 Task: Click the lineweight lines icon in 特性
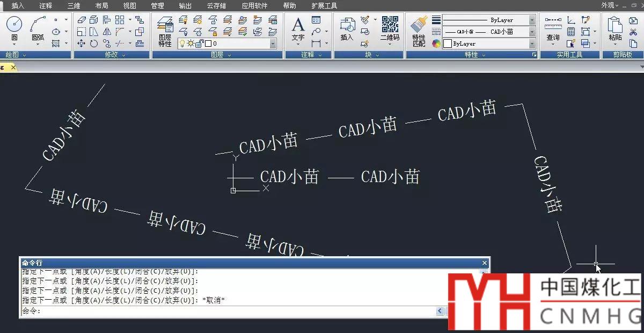tap(436, 20)
